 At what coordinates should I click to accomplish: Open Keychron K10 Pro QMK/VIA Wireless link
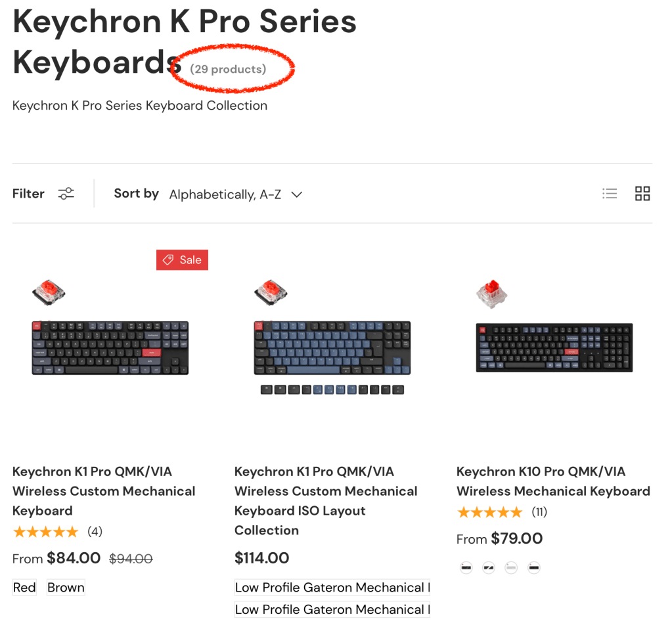(553, 481)
